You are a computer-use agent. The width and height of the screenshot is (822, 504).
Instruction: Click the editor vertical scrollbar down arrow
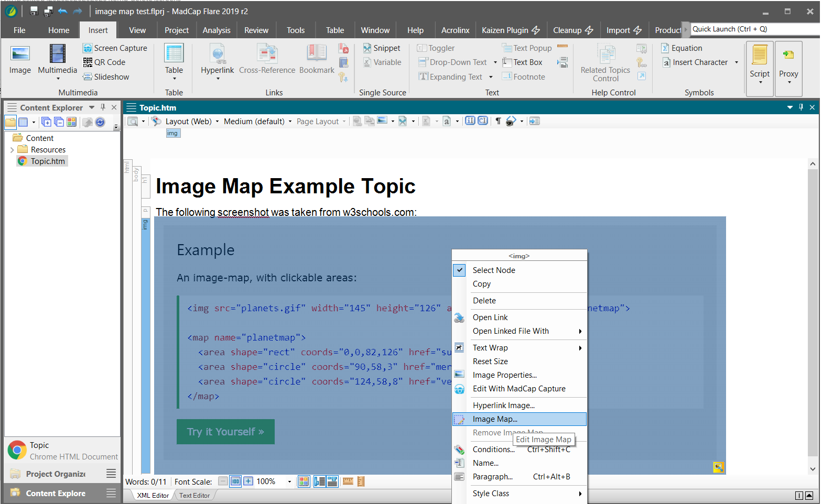coord(813,469)
